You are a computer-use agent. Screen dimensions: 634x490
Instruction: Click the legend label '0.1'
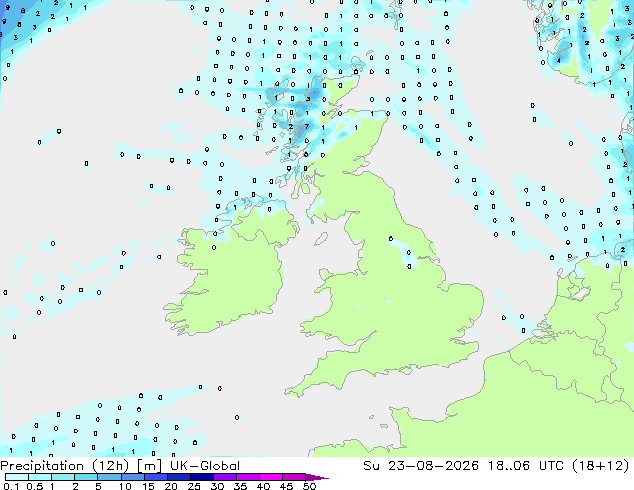tap(11, 486)
